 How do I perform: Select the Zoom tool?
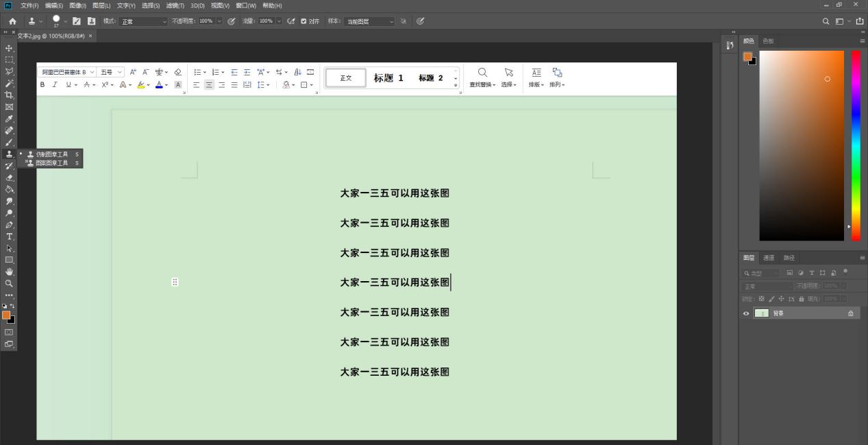tap(9, 283)
